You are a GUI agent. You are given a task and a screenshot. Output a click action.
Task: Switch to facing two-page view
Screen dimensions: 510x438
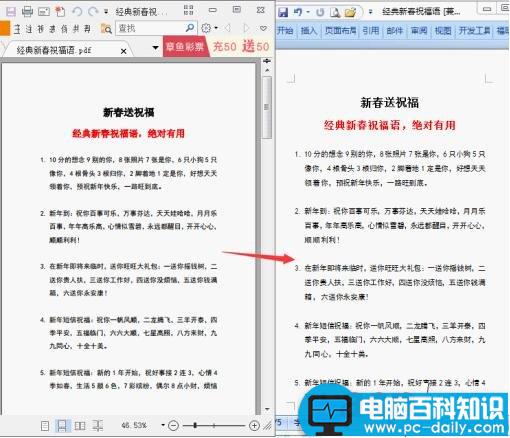click(80, 426)
